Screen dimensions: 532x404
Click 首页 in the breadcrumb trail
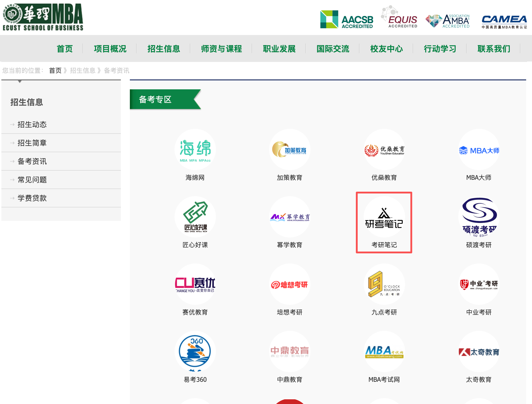(x=55, y=70)
